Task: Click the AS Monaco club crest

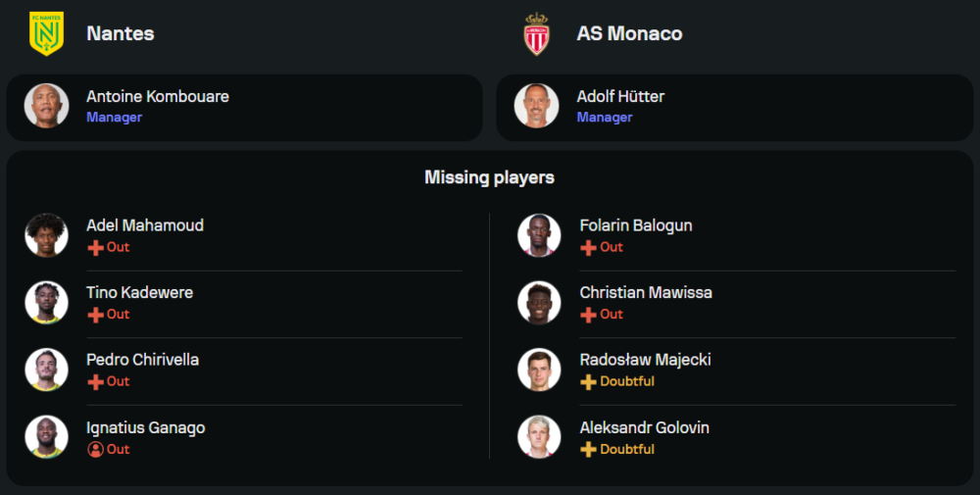Action: (536, 33)
